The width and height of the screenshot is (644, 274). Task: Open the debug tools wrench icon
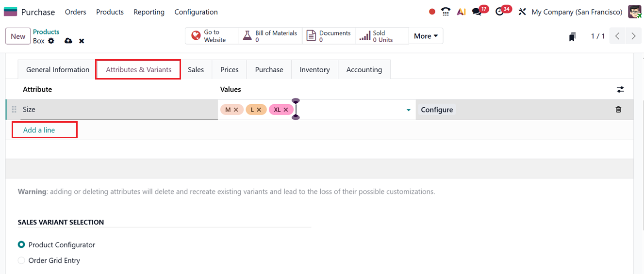click(x=522, y=12)
